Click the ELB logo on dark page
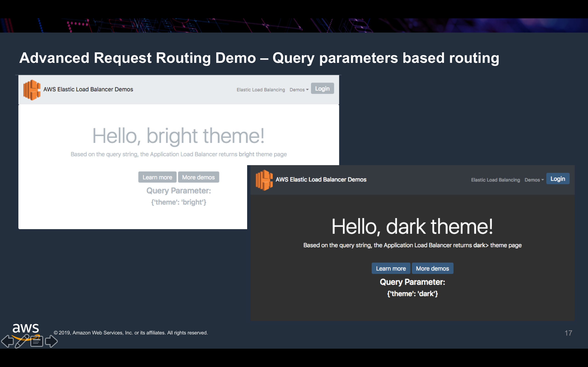Screen dimensions: 588x367 [264, 180]
